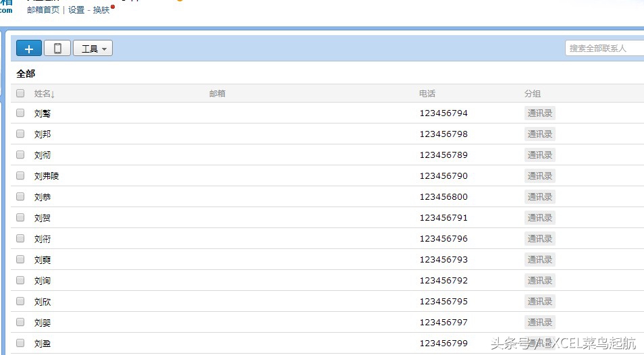Click the 通讯录 tag in 刘彻 row
The height and width of the screenshot is (355, 644).
(x=539, y=155)
